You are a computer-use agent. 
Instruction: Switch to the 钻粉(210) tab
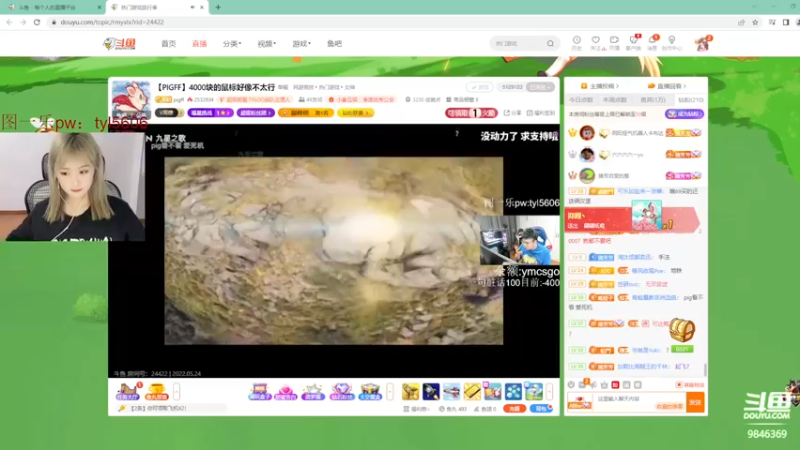pyautogui.click(x=691, y=100)
